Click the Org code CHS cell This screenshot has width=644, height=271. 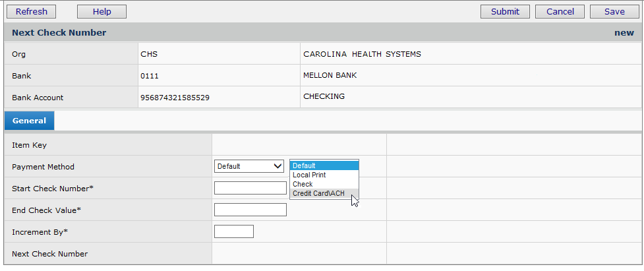[149, 54]
